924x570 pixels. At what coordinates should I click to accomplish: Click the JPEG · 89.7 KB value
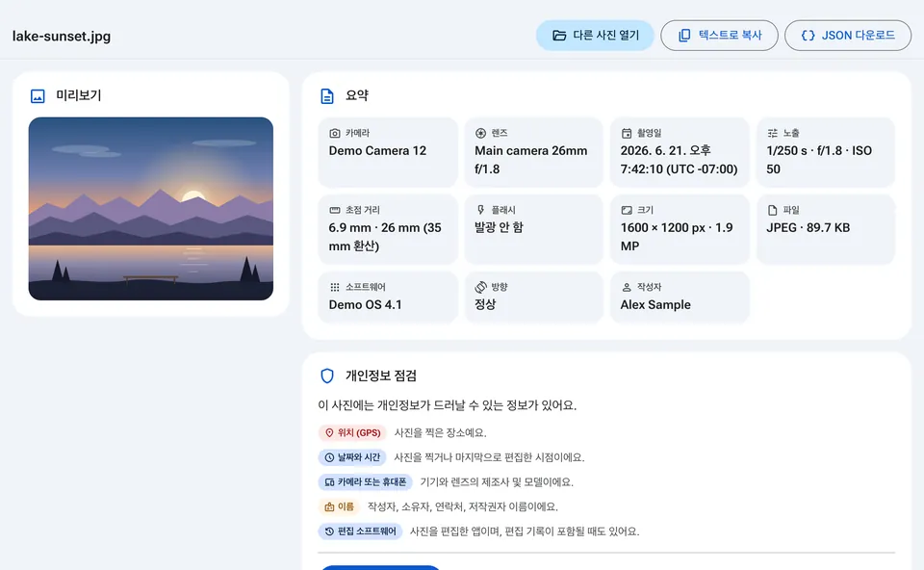pyautogui.click(x=808, y=228)
